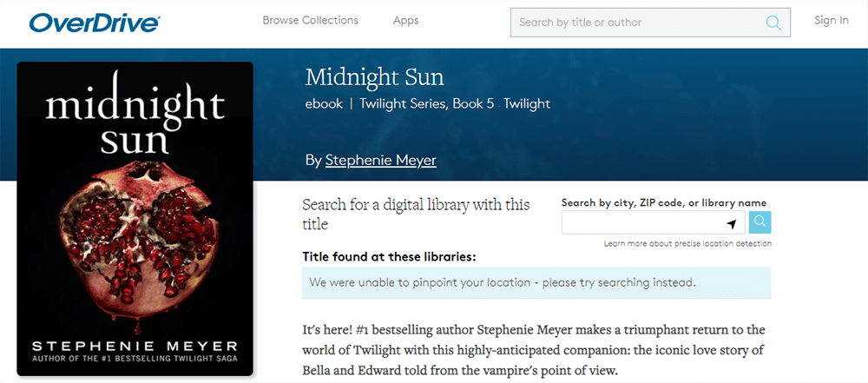Click the Title found at these libraries heading
This screenshot has width=868, height=383.
388,257
